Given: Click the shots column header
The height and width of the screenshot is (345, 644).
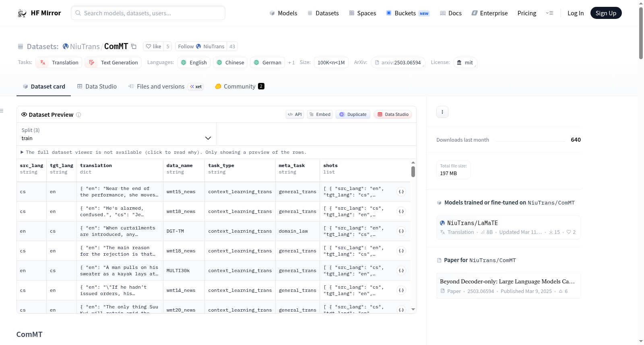Looking at the screenshot, I should (x=365, y=169).
